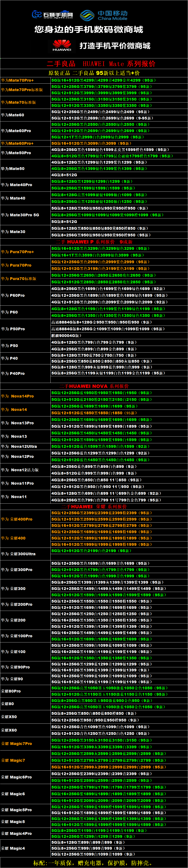Click the 石狮手机网 logo
Screen dimensions: 188x868
click(x=52, y=14)
